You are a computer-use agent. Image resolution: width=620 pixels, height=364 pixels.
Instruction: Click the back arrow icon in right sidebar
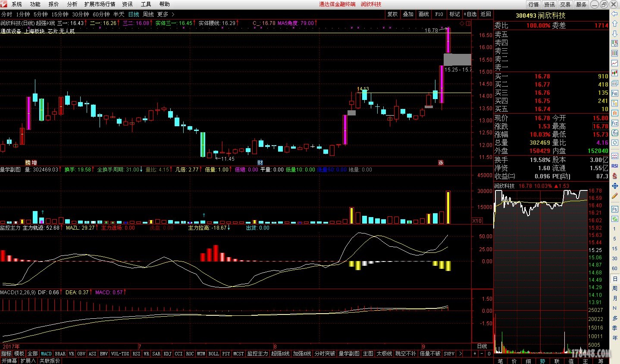[x=614, y=14]
